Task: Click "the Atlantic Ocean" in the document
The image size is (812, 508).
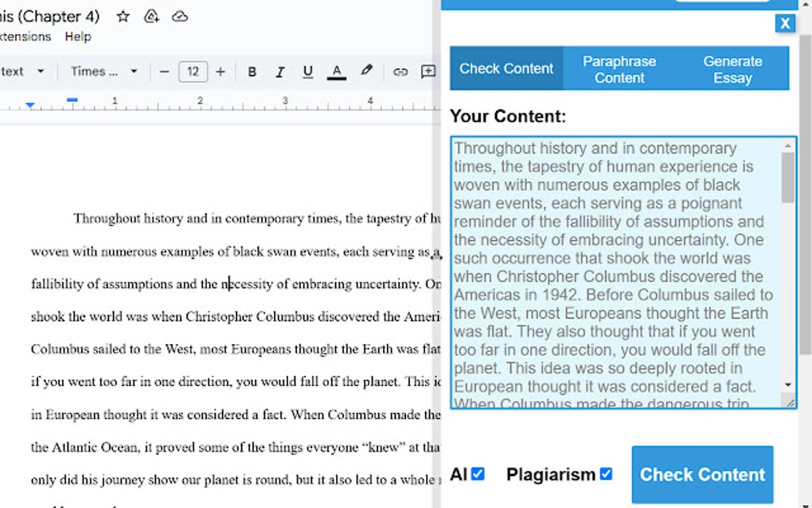Action: 84,447
